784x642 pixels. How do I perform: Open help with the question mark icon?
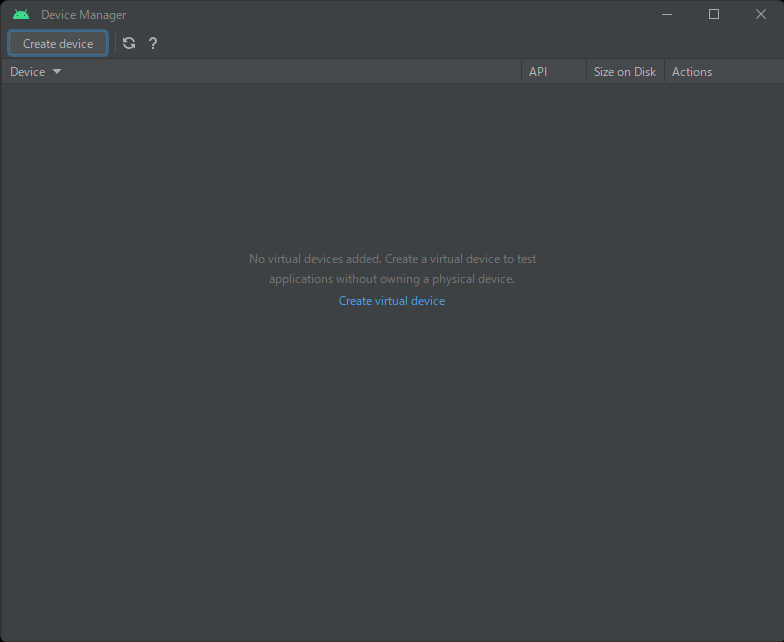153,44
